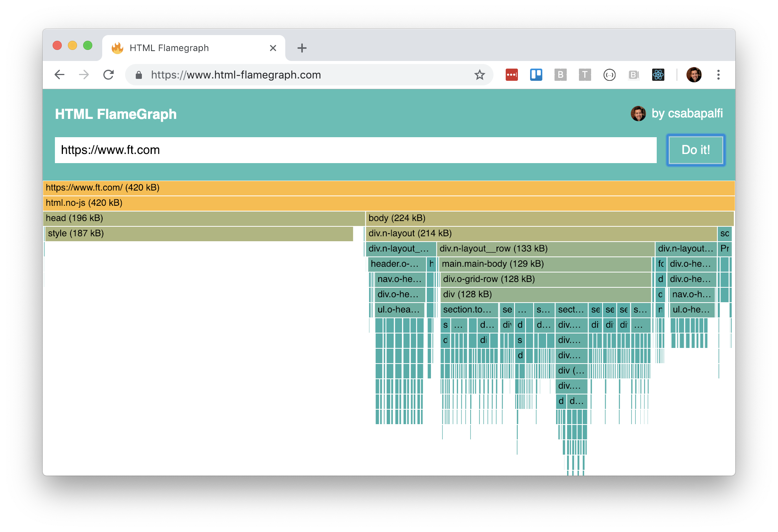Open a new tab with plus button
This screenshot has height=532, width=778.
(302, 48)
